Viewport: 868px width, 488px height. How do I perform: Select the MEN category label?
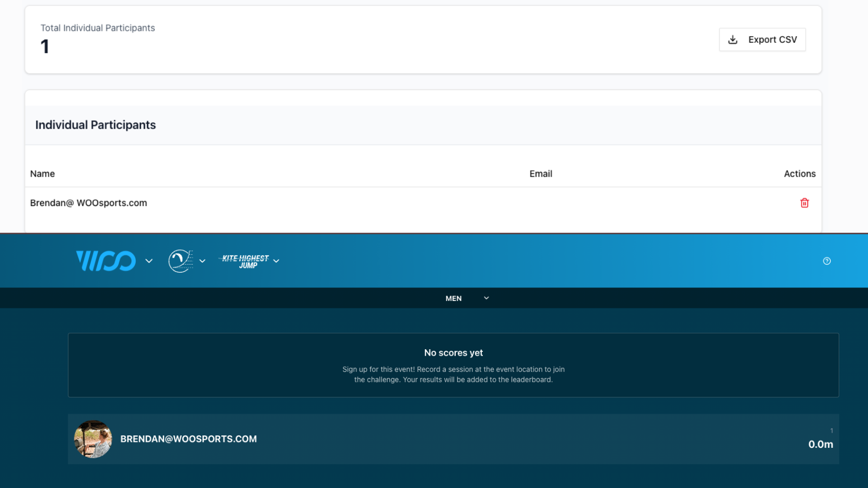point(454,298)
